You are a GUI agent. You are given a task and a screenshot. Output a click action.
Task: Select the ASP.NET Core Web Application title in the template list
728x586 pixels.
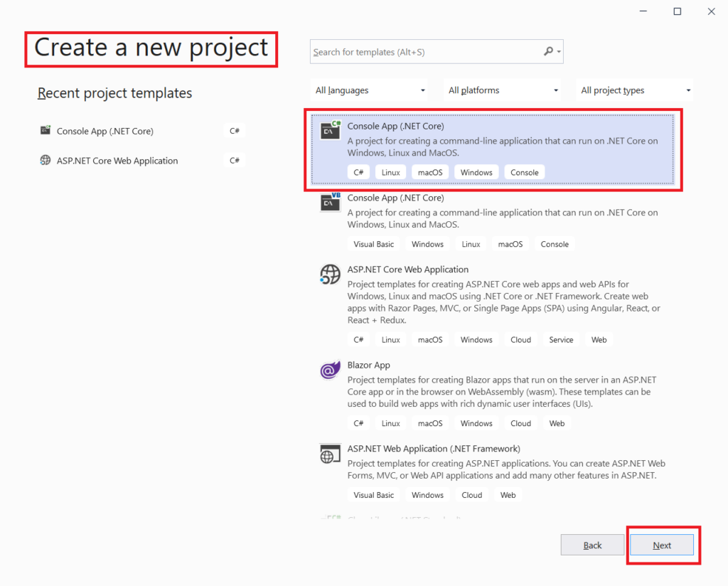coord(407,270)
